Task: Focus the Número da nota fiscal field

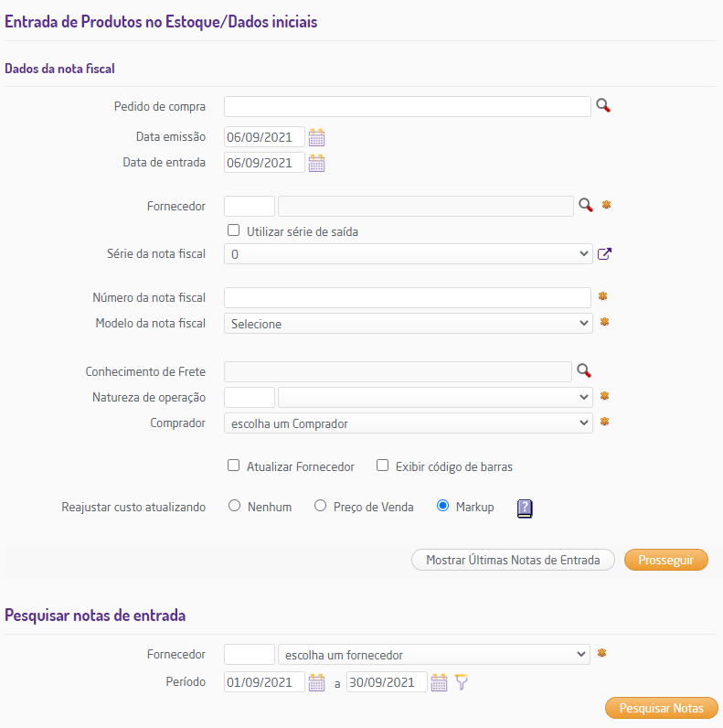Action: [x=408, y=298]
